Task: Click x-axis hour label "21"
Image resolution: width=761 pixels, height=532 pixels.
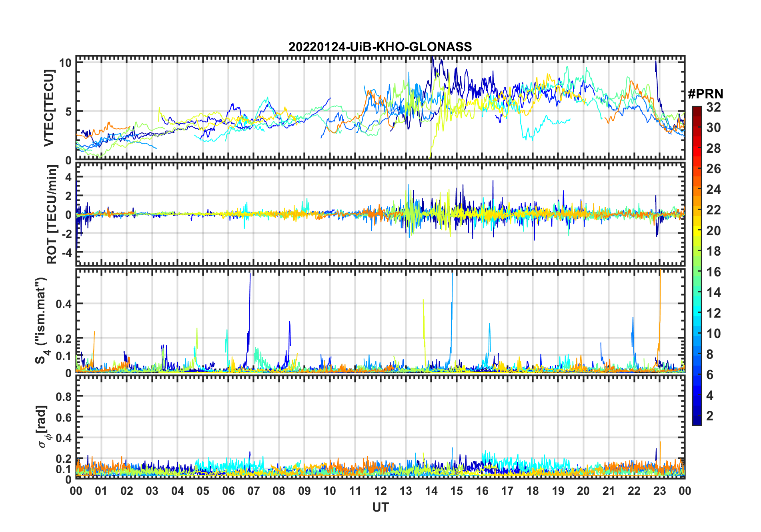Action: coord(609,491)
